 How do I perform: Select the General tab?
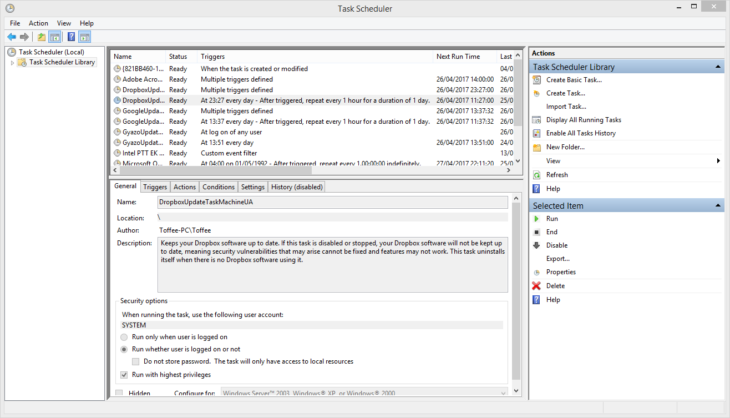125,186
